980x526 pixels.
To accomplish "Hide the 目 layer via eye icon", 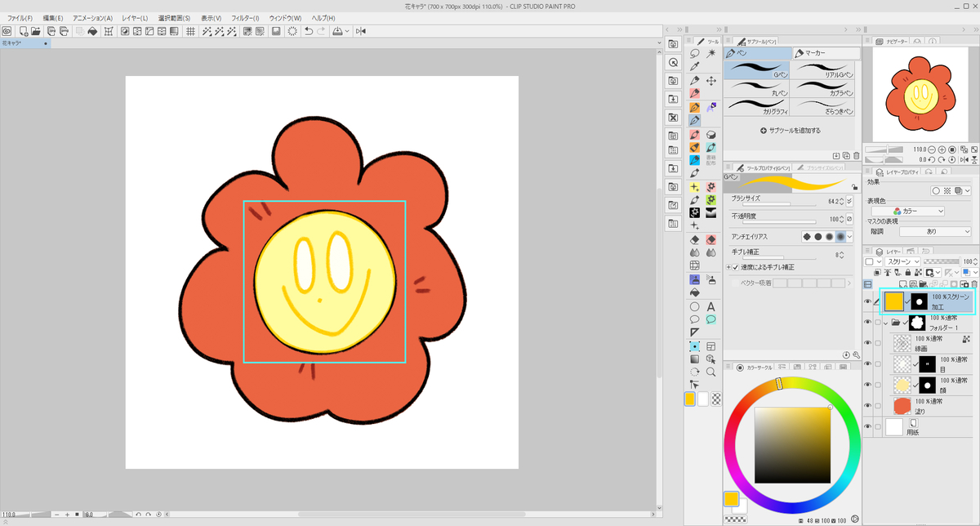I will pyautogui.click(x=868, y=363).
